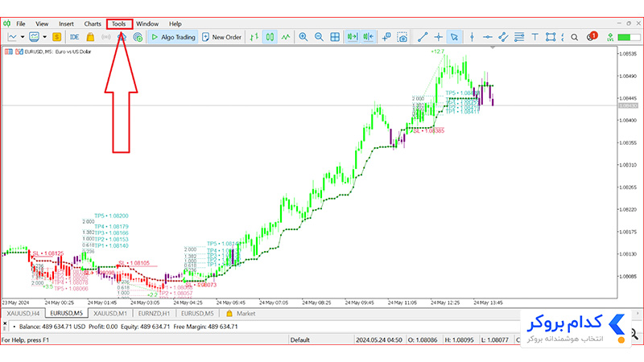Click the New Order button
Image resolution: width=644 pixels, height=362 pixels.
point(222,37)
